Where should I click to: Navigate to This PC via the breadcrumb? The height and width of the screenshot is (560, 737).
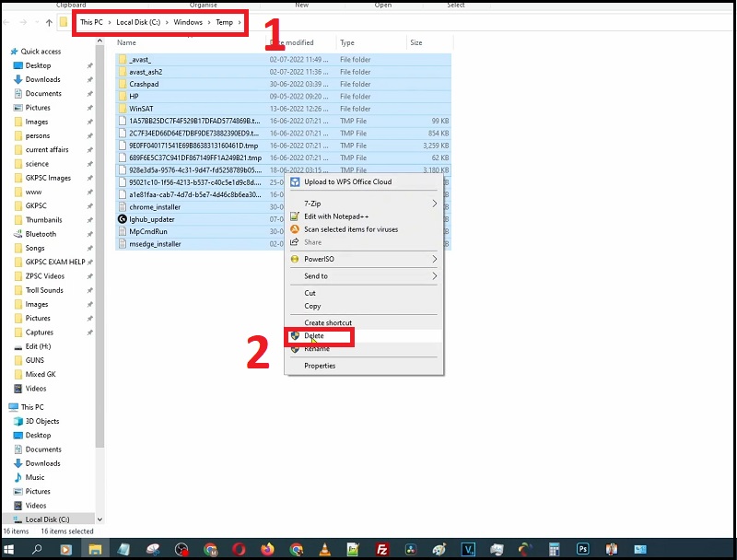[x=92, y=22]
